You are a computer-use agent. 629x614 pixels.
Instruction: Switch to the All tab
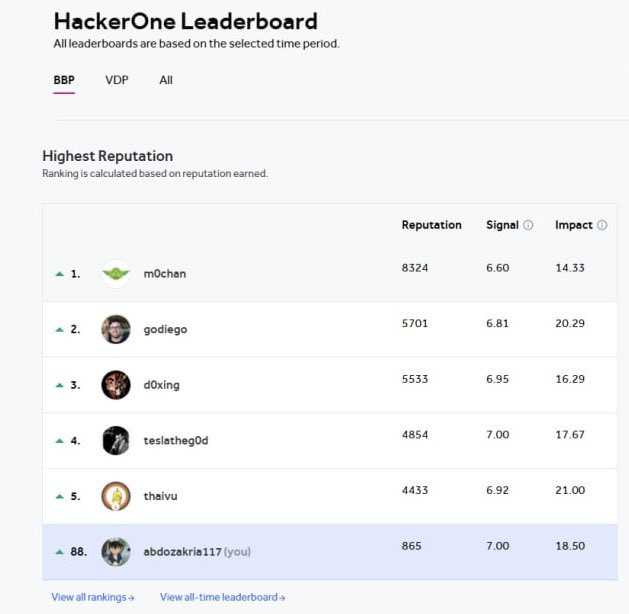(166, 80)
